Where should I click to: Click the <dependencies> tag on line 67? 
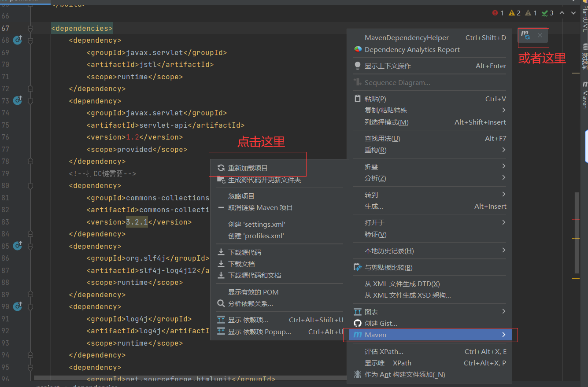point(82,28)
